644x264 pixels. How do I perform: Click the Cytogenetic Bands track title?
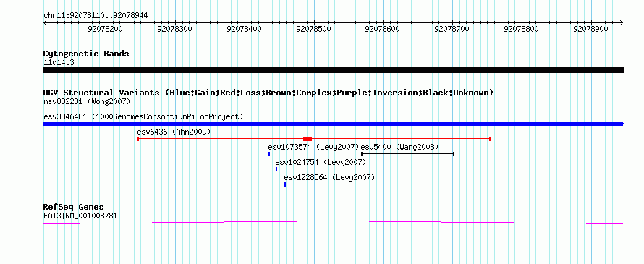click(x=86, y=54)
